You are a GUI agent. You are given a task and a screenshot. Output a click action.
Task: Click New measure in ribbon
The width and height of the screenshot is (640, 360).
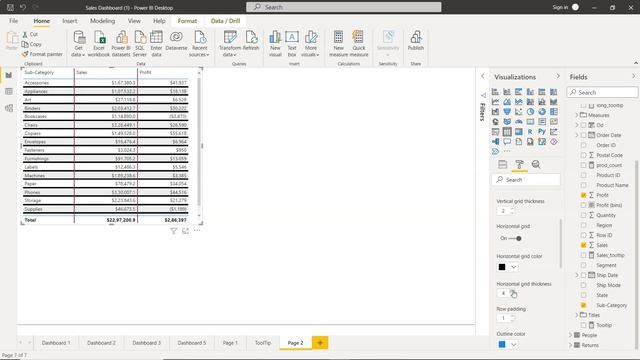point(338,44)
